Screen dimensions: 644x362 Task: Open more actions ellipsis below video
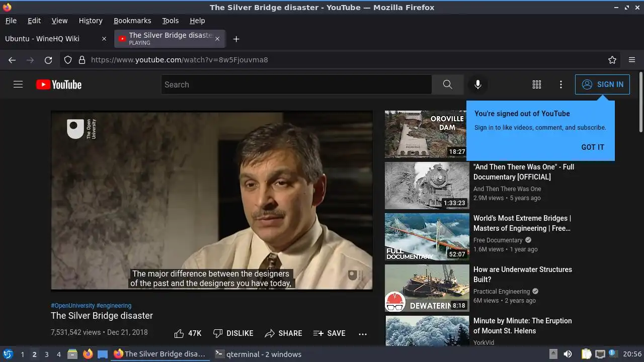click(363, 333)
